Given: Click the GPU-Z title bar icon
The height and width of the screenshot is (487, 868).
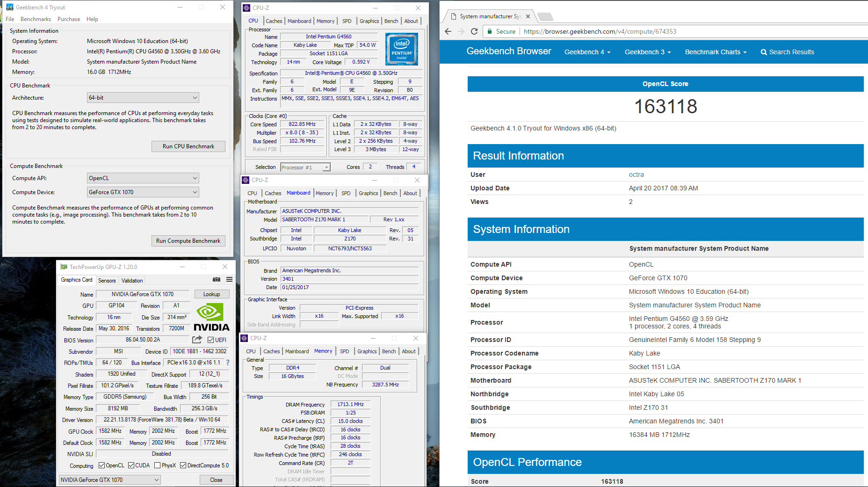Looking at the screenshot, I should click(64, 267).
